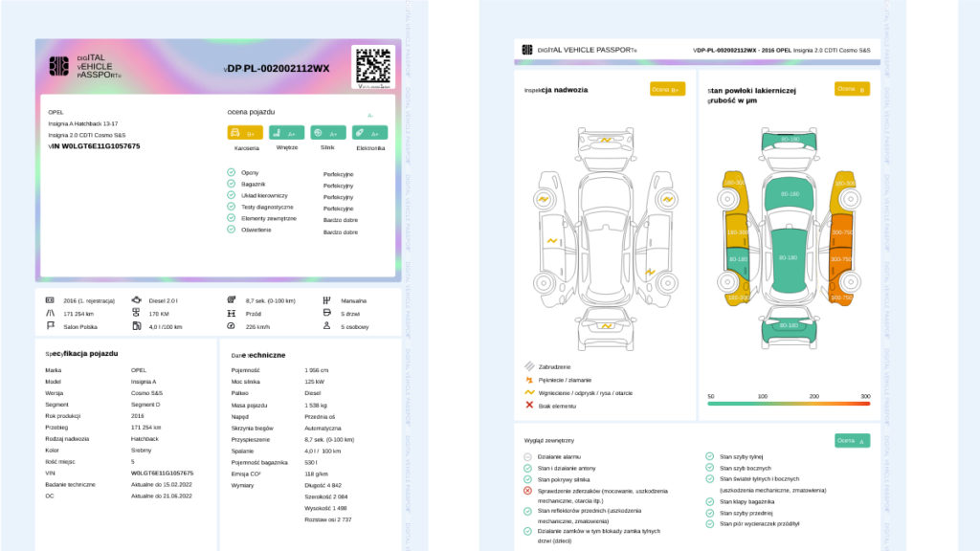The image size is (980, 551).
Task: Click the power icon beside 170 KM
Action: click(x=136, y=313)
